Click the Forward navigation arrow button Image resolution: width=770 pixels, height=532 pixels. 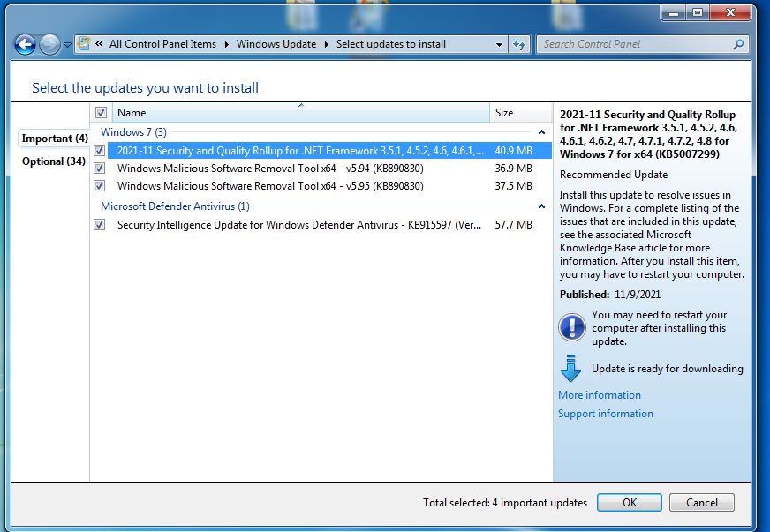click(x=49, y=45)
